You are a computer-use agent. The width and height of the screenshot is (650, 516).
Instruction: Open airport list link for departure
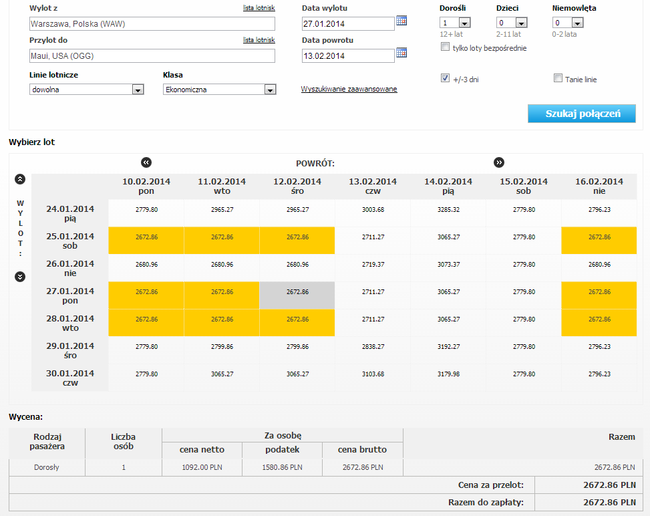point(259,8)
